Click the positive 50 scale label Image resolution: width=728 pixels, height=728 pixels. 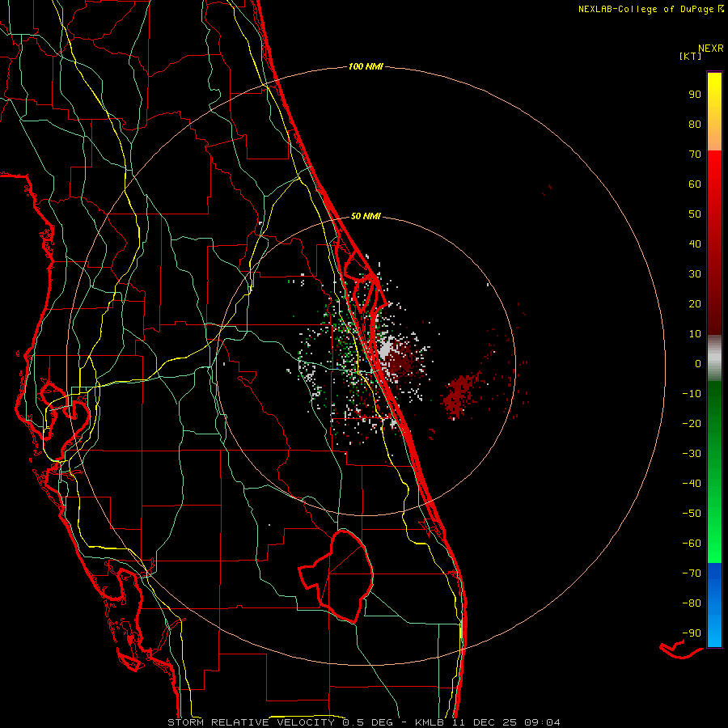click(x=695, y=214)
